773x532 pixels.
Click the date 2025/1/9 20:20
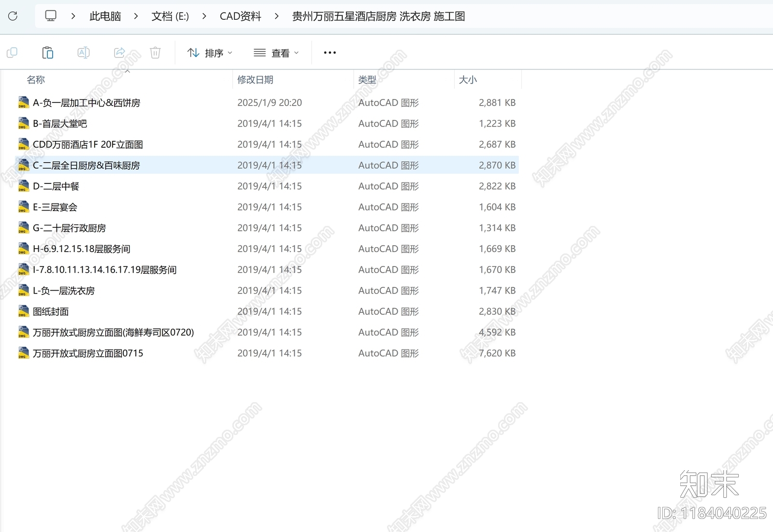click(270, 103)
